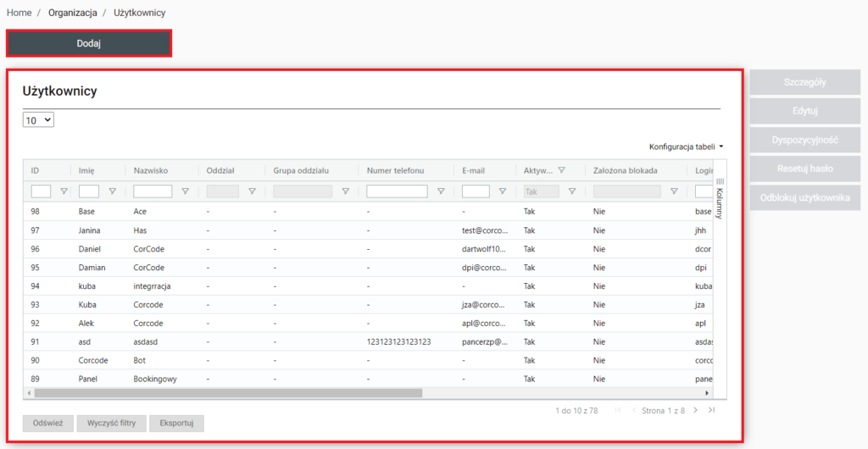
Task: Click the E-mail column filter funnel
Action: pos(503,191)
